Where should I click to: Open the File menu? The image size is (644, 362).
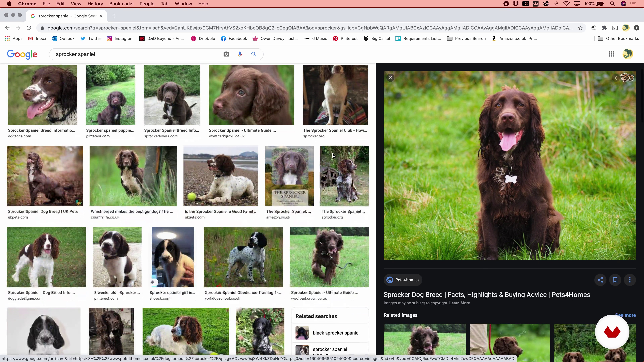pos(46,4)
